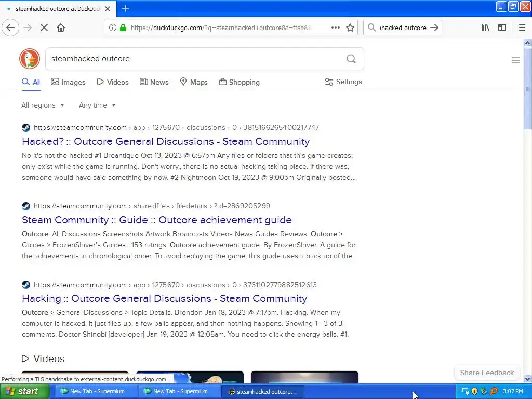The image size is (532, 399).
Task: Click the Steam favicon of the achievement guide result
Action: (x=26, y=206)
